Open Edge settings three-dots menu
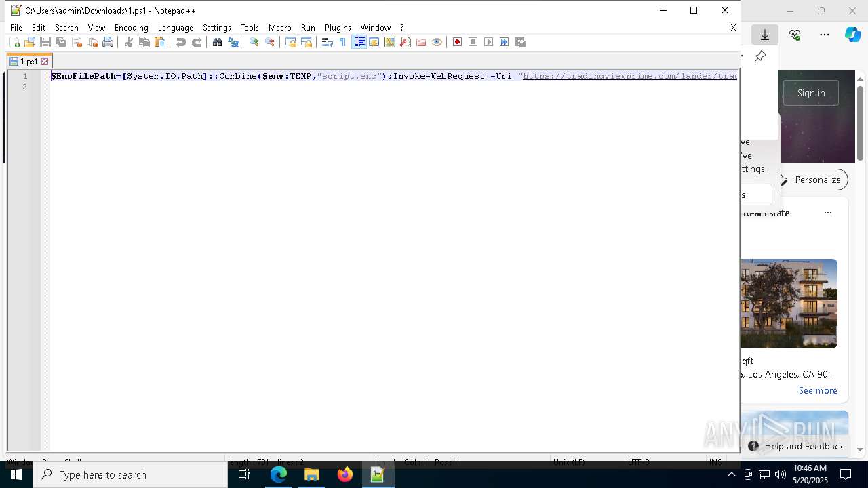Screen dimensions: 868x488 [825, 35]
